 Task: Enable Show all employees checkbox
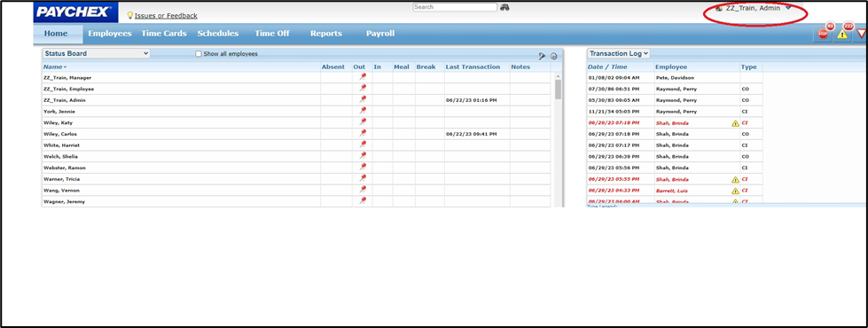(x=199, y=54)
